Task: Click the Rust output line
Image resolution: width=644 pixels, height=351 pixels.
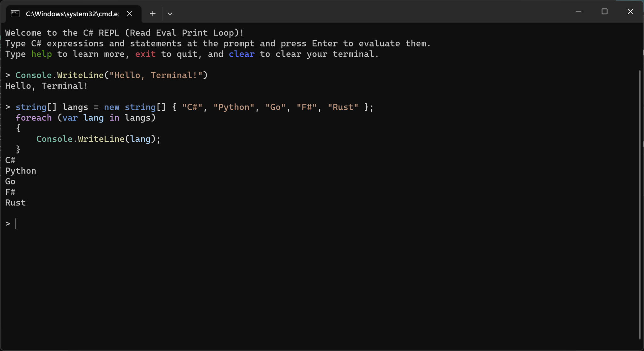Action: (x=15, y=202)
